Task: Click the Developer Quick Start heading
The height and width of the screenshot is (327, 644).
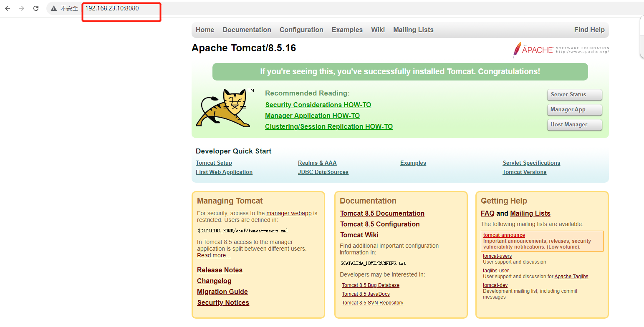Action: click(233, 151)
